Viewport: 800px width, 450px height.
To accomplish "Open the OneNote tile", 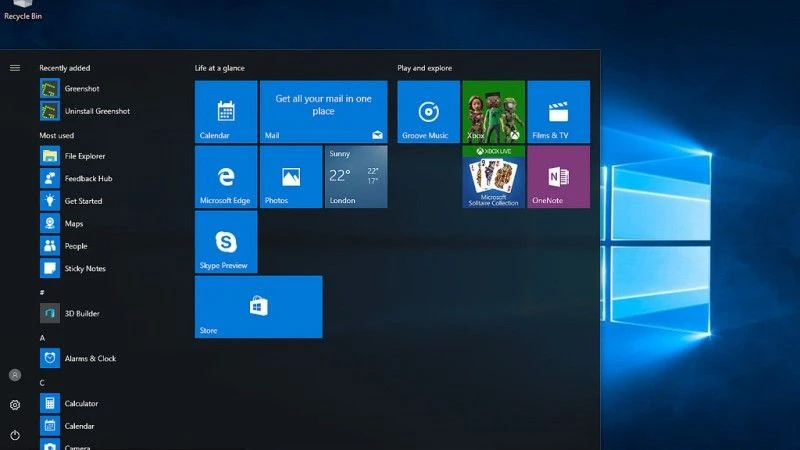I will [x=559, y=177].
